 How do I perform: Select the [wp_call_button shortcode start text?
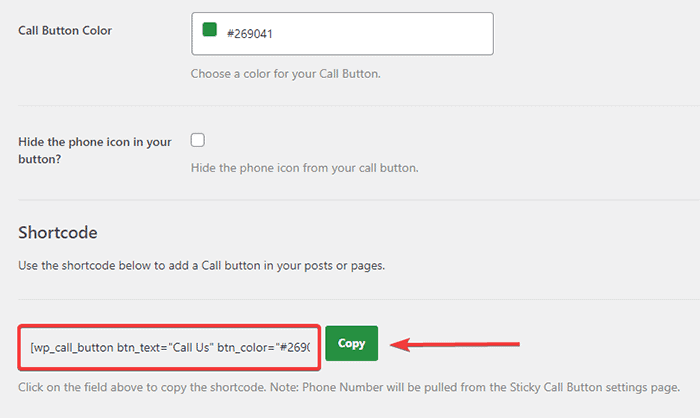[70, 347]
